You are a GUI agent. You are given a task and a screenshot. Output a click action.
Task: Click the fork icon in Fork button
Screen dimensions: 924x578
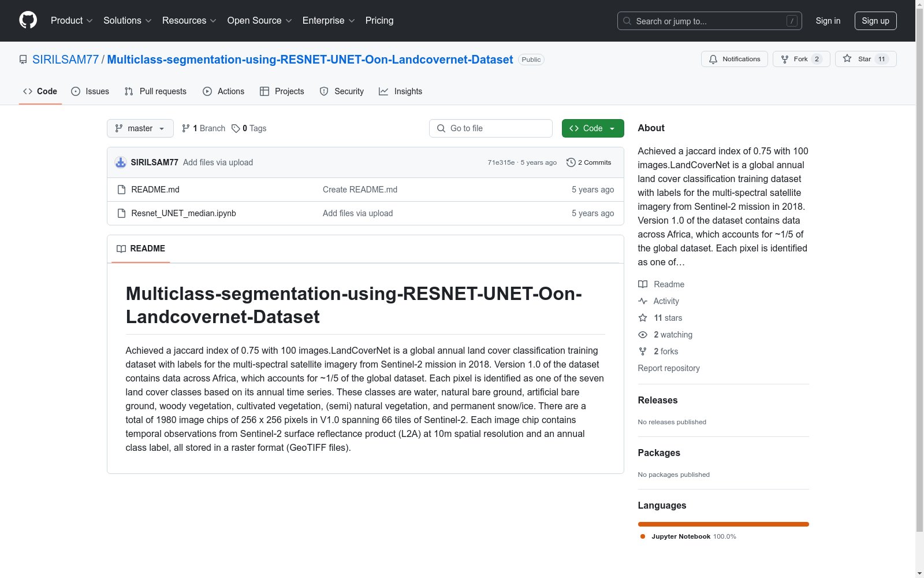pyautogui.click(x=785, y=59)
